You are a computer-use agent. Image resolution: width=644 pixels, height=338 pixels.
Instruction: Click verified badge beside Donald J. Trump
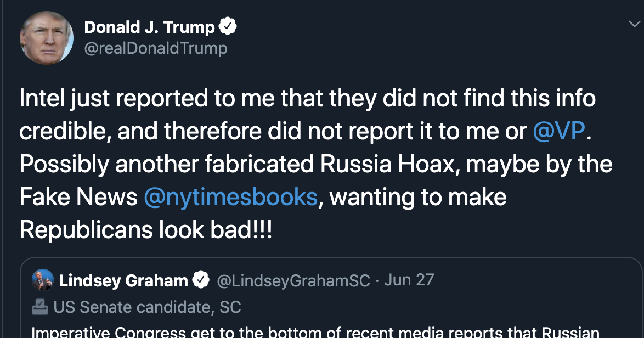(x=228, y=26)
